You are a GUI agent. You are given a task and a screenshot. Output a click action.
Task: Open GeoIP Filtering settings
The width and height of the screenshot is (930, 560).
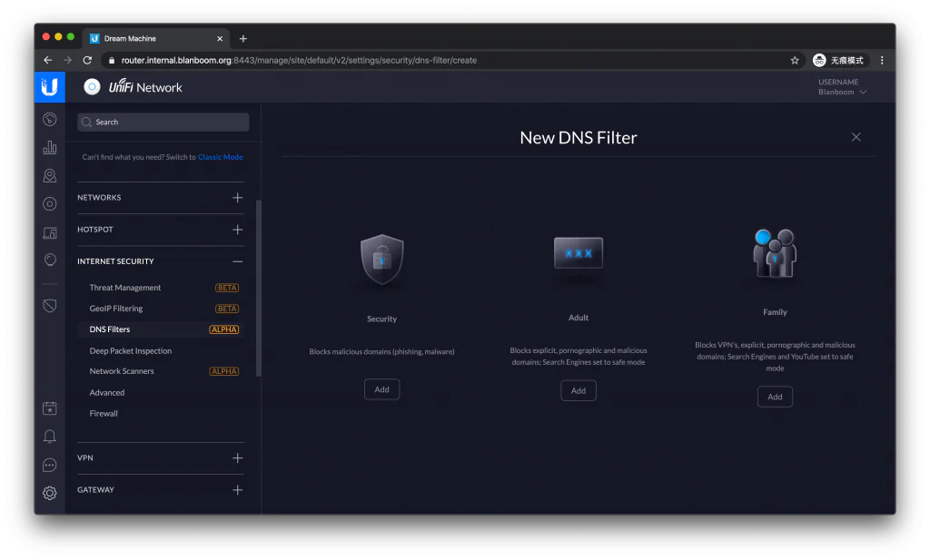click(x=116, y=309)
